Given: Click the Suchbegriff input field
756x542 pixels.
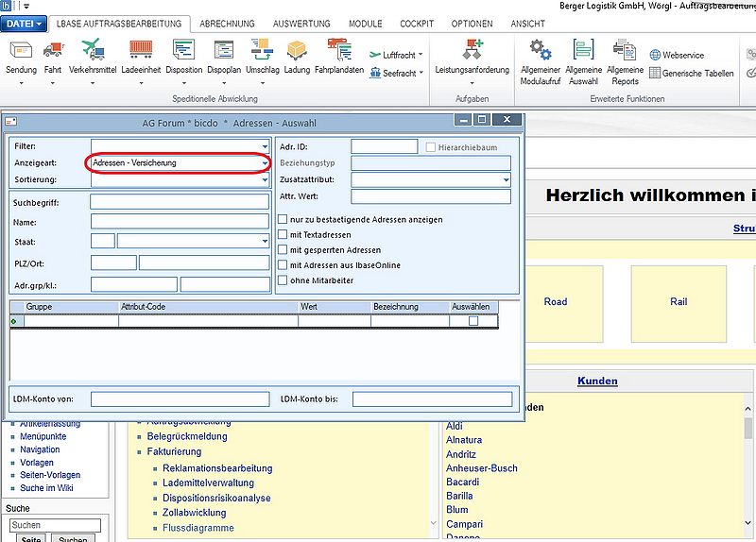Looking at the screenshot, I should tap(180, 202).
